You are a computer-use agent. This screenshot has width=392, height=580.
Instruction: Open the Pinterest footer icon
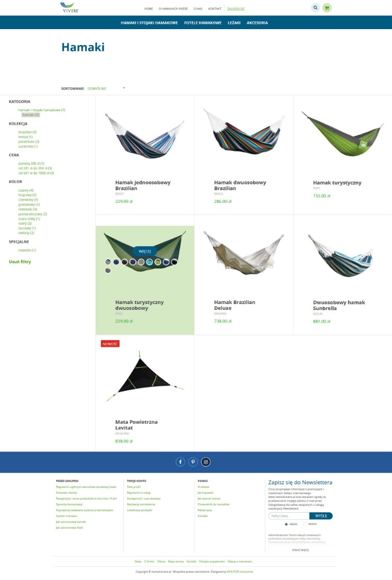[193, 462]
